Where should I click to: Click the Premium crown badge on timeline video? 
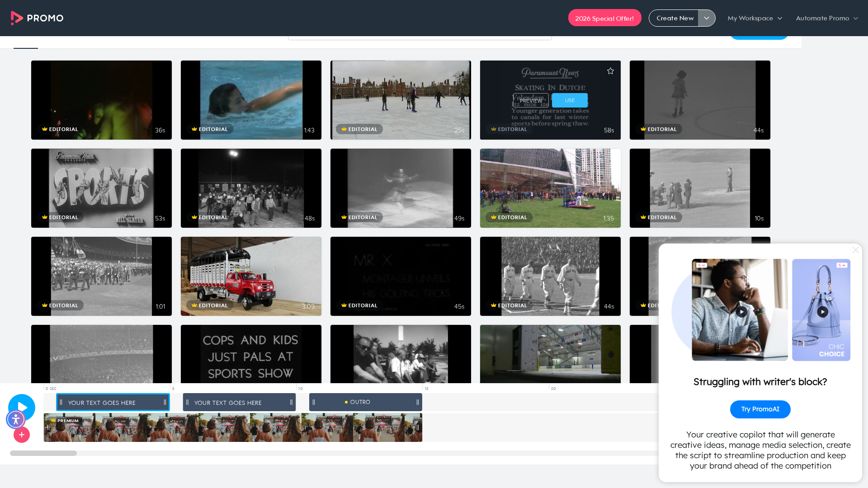[x=65, y=421]
